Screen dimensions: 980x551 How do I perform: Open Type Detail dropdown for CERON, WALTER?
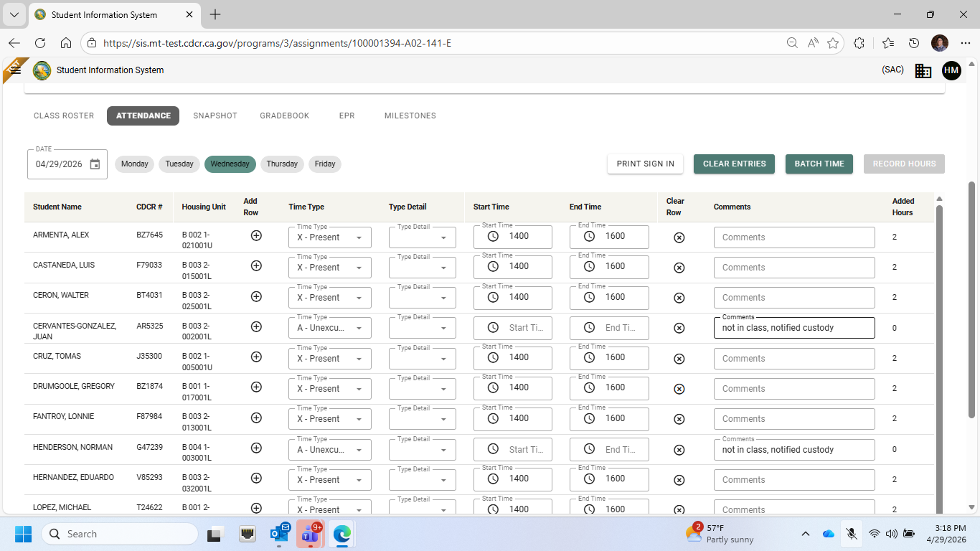point(423,298)
